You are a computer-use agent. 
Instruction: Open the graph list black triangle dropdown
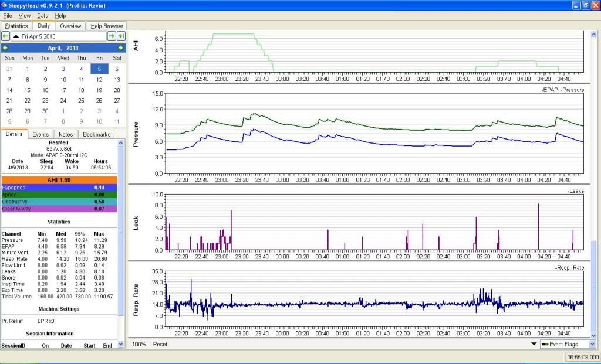[x=534, y=344]
